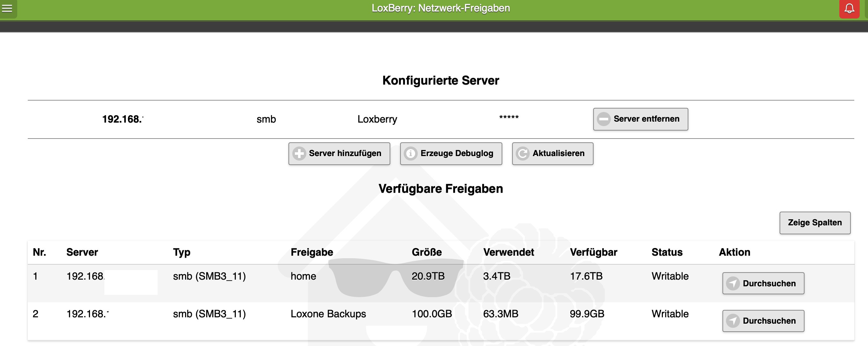Click info icon on Erzeuge Debuglog

click(x=410, y=154)
